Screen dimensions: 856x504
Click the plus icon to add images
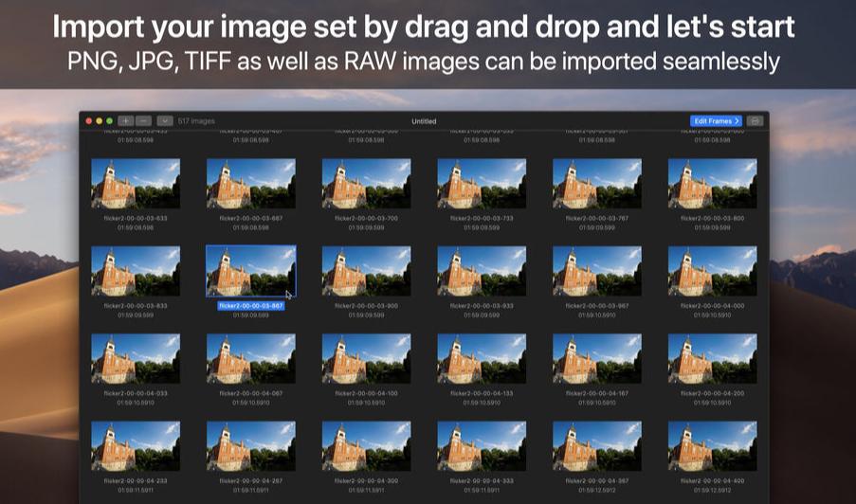[x=125, y=121]
